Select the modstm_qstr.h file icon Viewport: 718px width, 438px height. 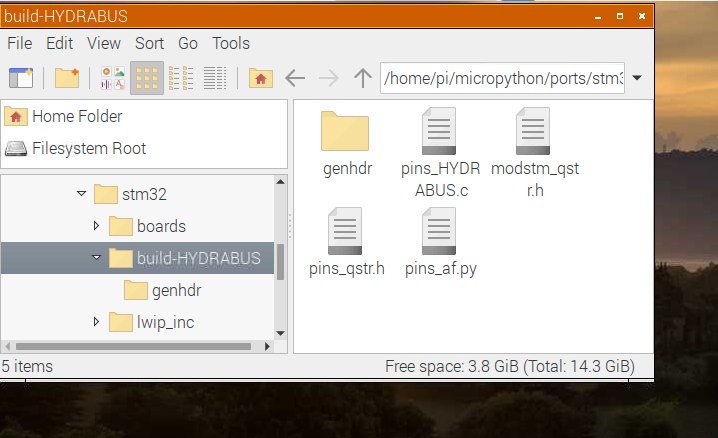[533, 131]
